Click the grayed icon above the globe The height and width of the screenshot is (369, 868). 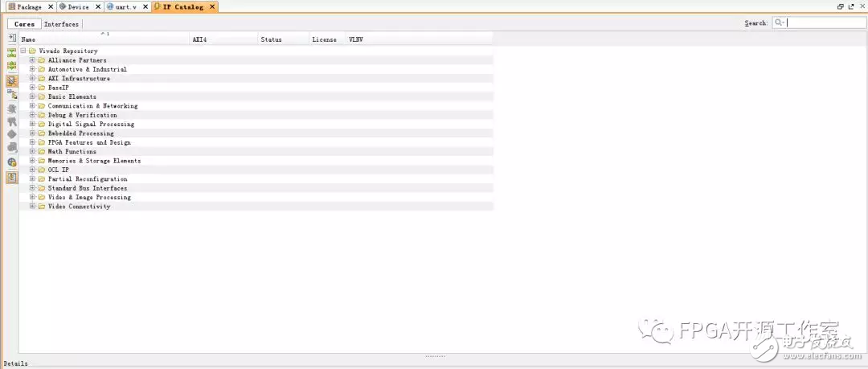coord(11,147)
